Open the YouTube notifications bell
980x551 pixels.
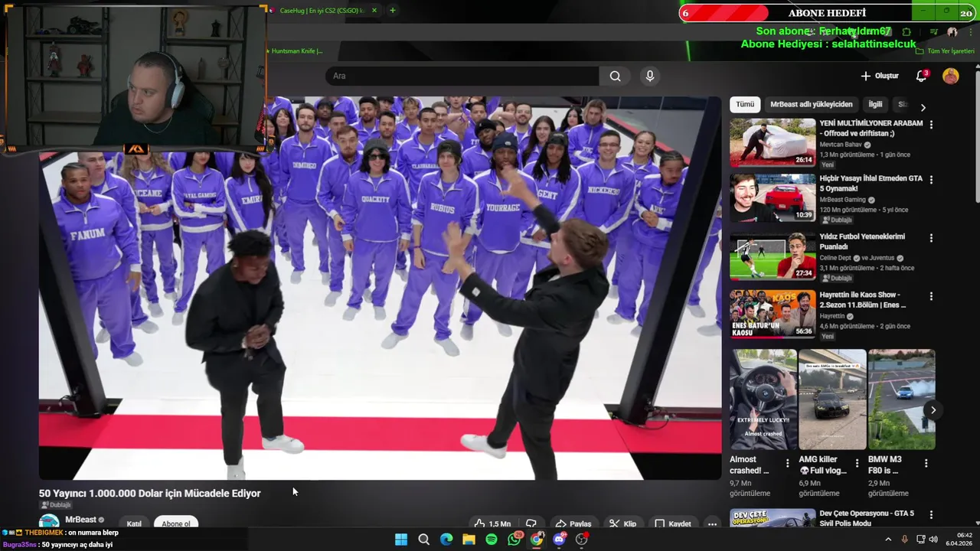coord(922,76)
